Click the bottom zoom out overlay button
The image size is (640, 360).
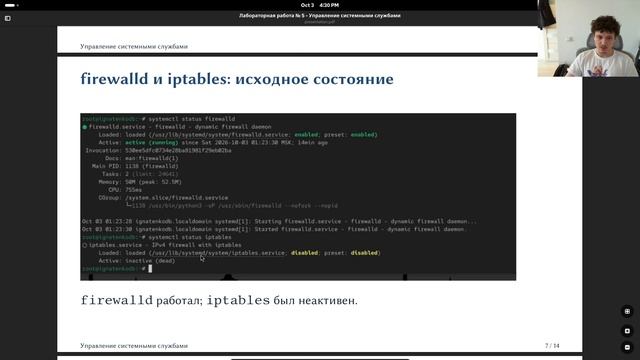click(x=627, y=347)
